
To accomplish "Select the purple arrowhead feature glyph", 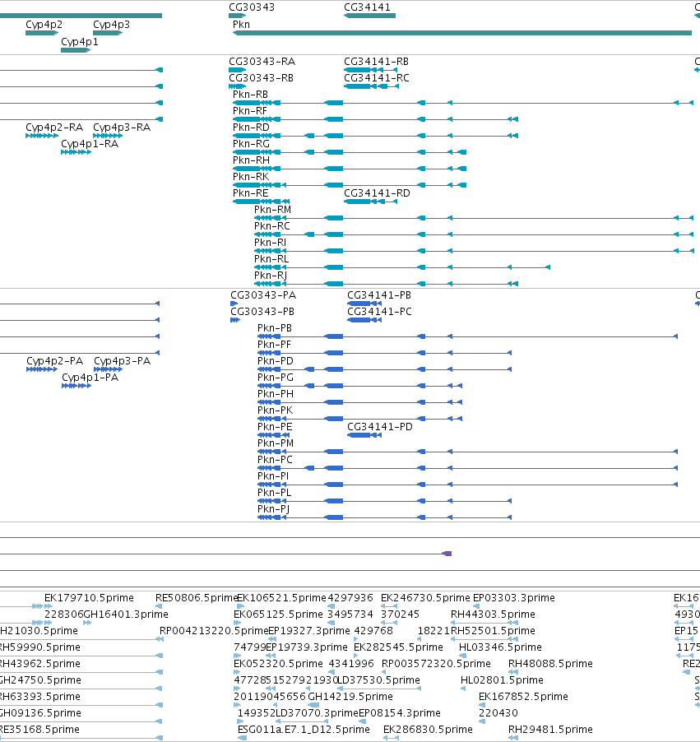I will [x=447, y=554].
